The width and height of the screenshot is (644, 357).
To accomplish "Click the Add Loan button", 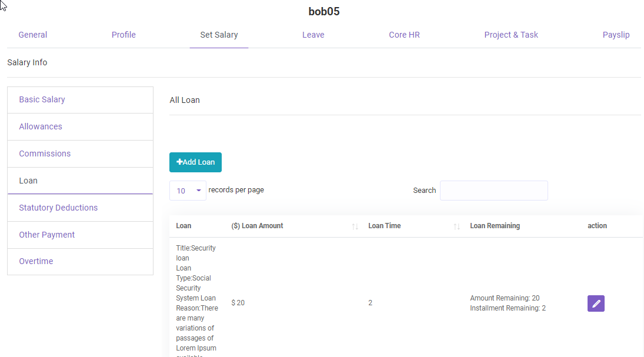I will coord(195,162).
